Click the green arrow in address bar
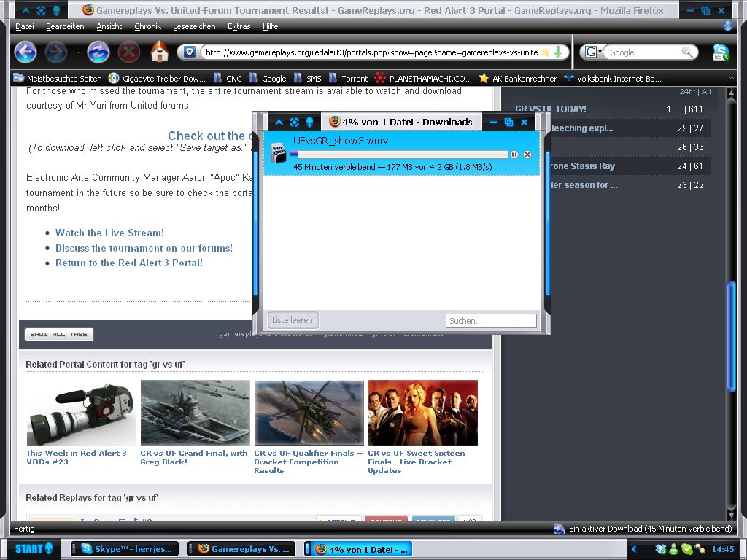 [x=557, y=52]
